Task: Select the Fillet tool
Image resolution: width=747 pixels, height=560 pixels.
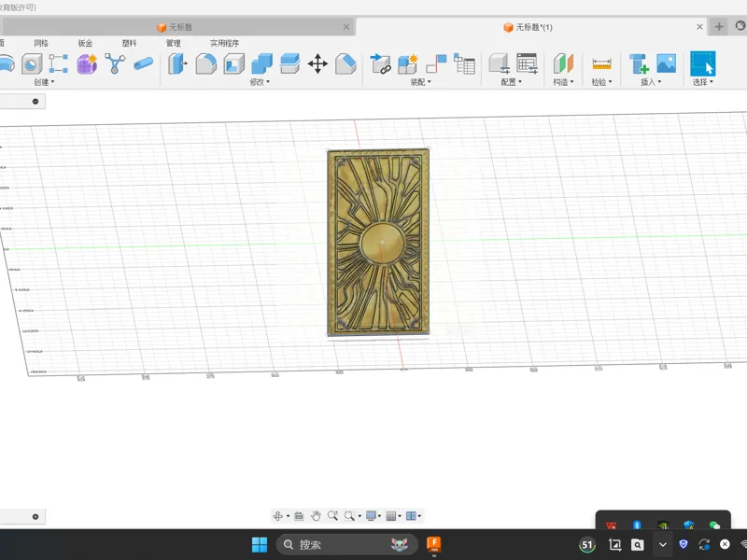Action: click(x=205, y=63)
